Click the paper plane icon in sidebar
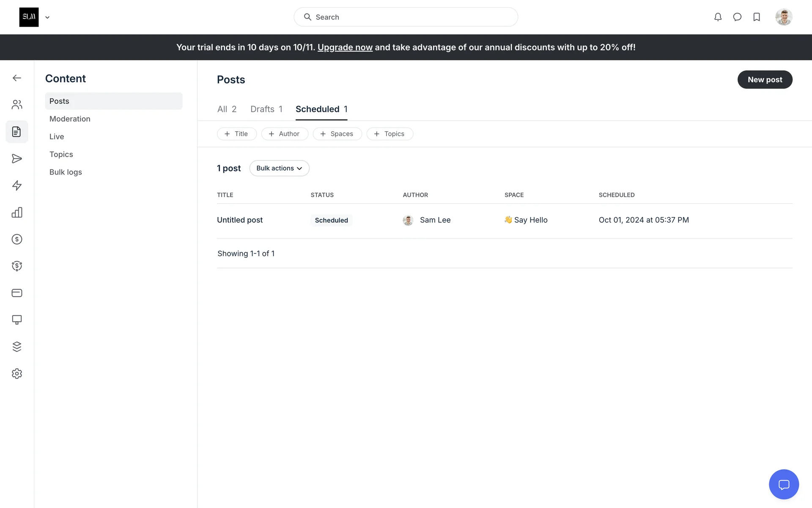The height and width of the screenshot is (508, 812). click(17, 159)
